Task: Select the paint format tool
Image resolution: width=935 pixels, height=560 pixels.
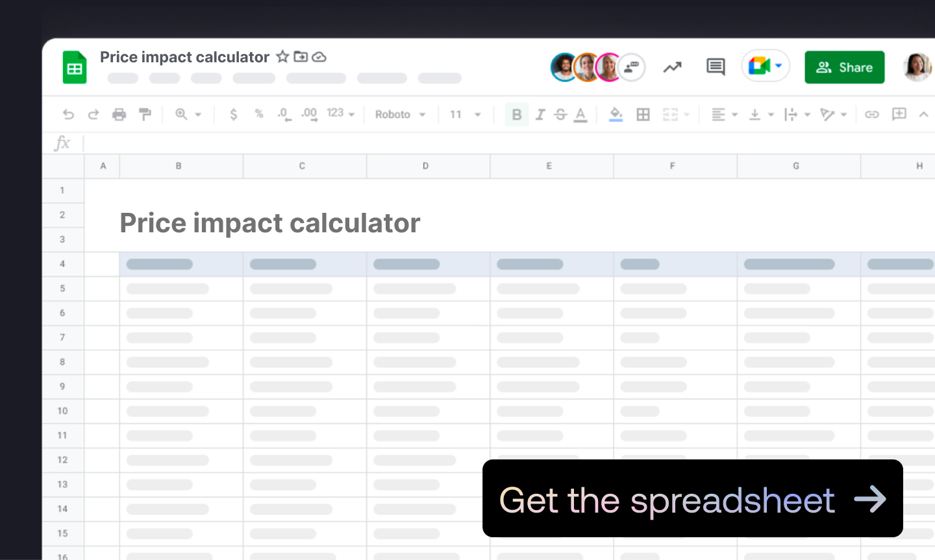Action: (x=145, y=115)
